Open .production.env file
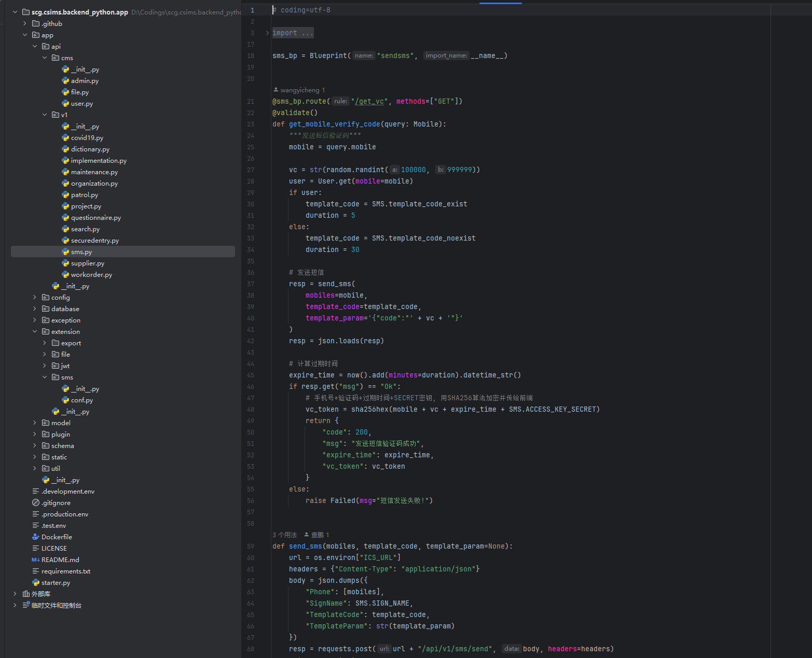Image resolution: width=812 pixels, height=658 pixels. click(x=65, y=514)
